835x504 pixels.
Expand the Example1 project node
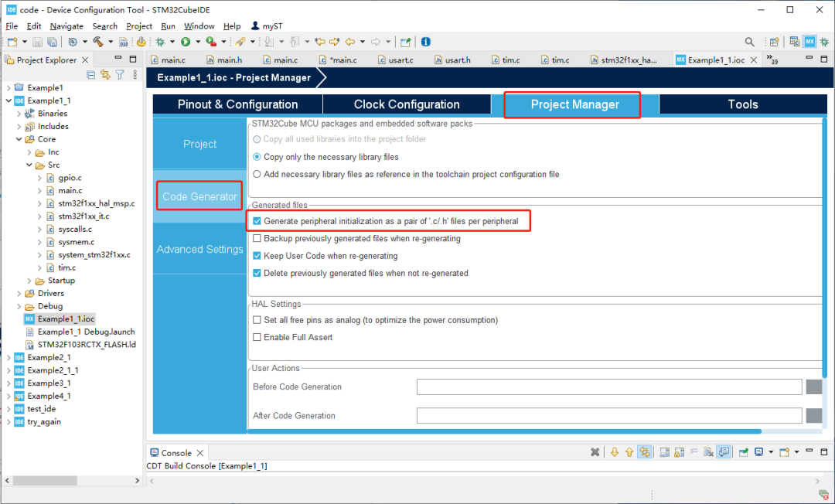click(x=9, y=87)
